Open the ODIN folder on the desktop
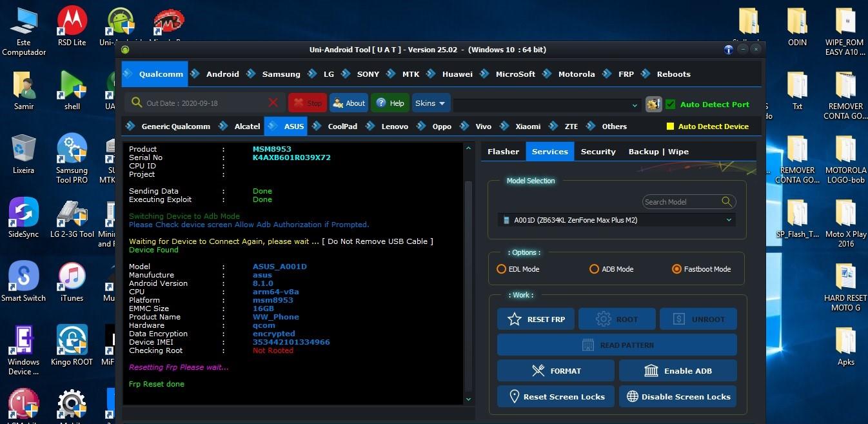This screenshot has width=868, height=424. tap(798, 26)
